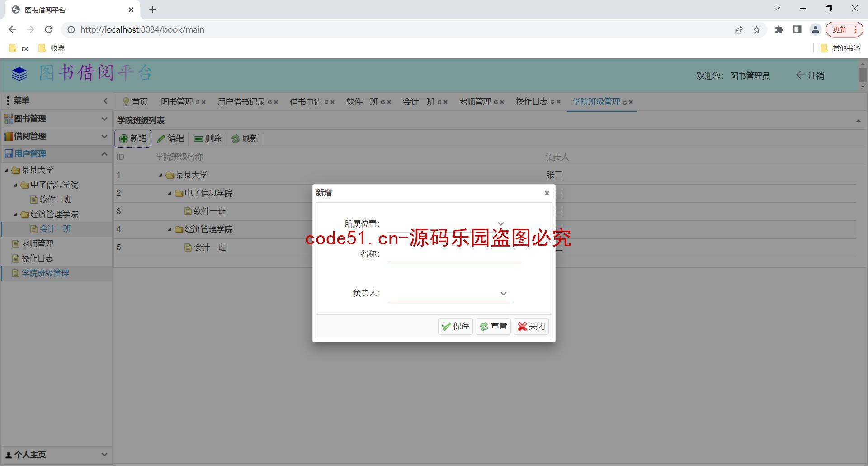Image resolution: width=868 pixels, height=466 pixels.
Task: Switch to the 操作日志 tab
Action: (532, 102)
